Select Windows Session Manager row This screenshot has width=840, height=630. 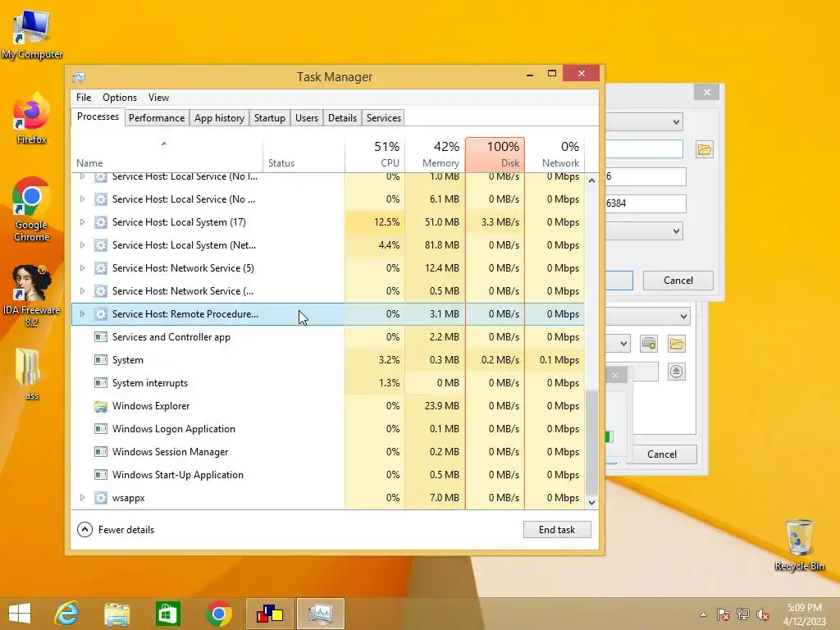[x=328, y=452]
